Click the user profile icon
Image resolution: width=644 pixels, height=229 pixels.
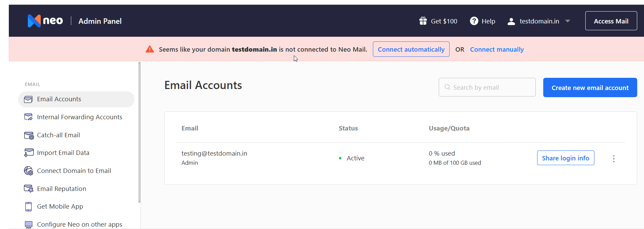tap(511, 21)
